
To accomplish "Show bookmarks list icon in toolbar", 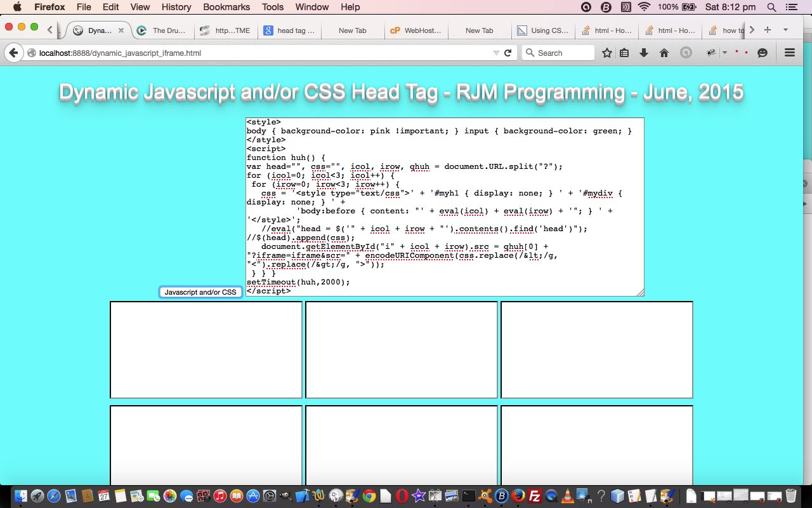I will point(624,53).
